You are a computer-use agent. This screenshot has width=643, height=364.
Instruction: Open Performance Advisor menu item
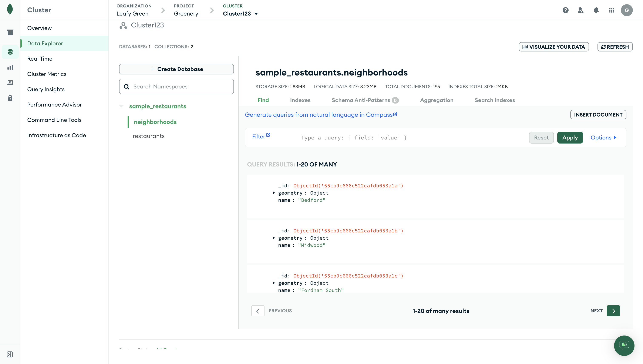click(x=64, y=104)
